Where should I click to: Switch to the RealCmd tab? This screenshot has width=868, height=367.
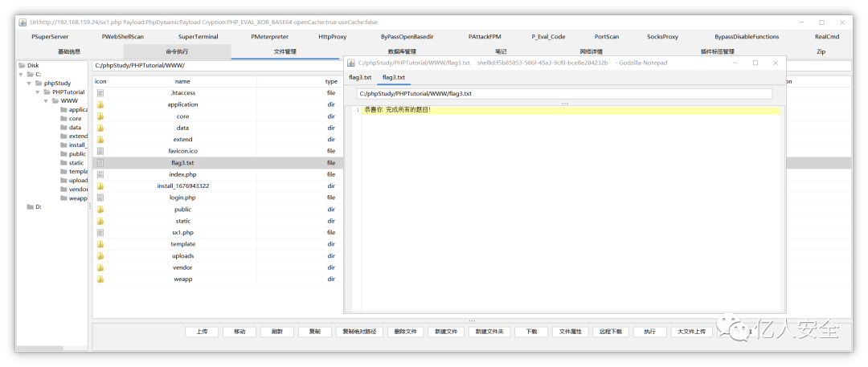(x=827, y=37)
